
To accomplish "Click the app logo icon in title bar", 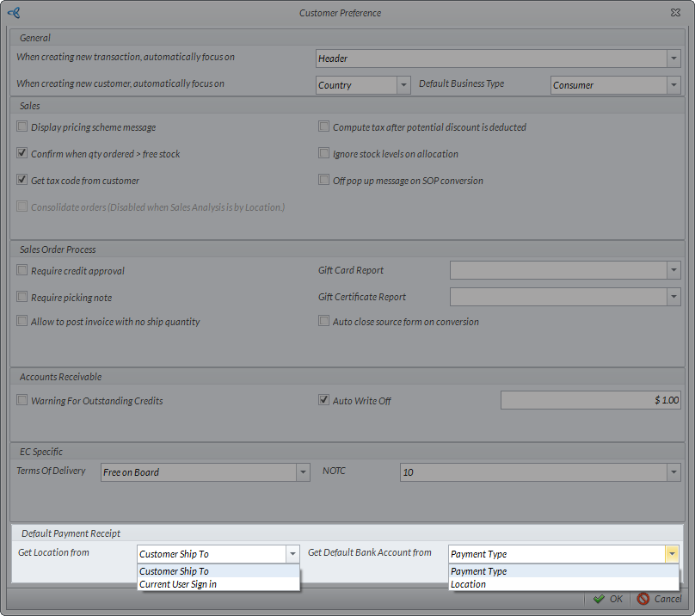I will click(13, 13).
